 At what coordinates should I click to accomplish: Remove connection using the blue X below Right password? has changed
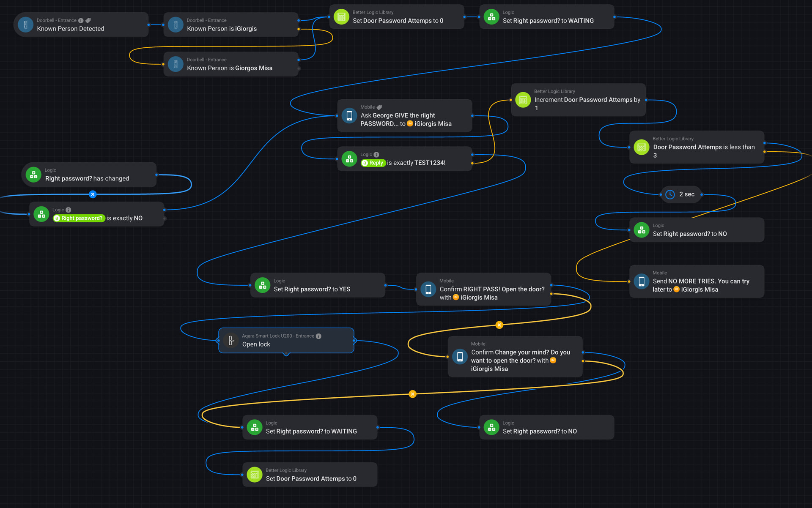[93, 194]
